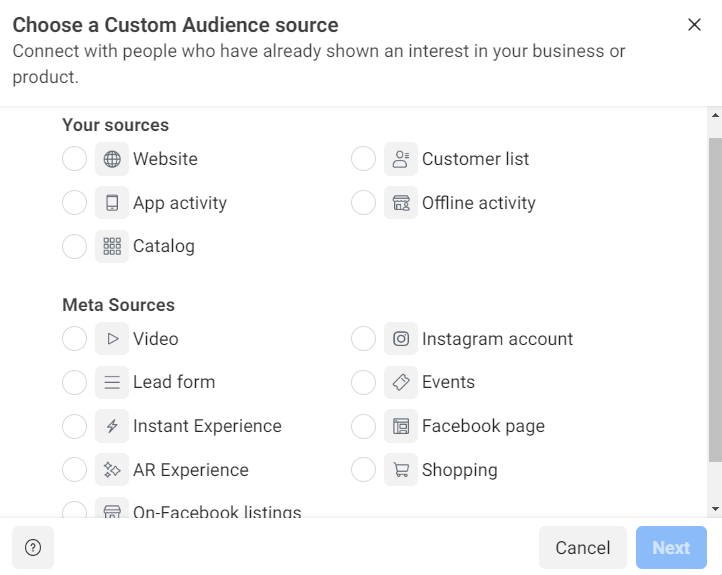Click the 'Your sources' heading
The height and width of the screenshot is (575, 722).
(x=116, y=125)
